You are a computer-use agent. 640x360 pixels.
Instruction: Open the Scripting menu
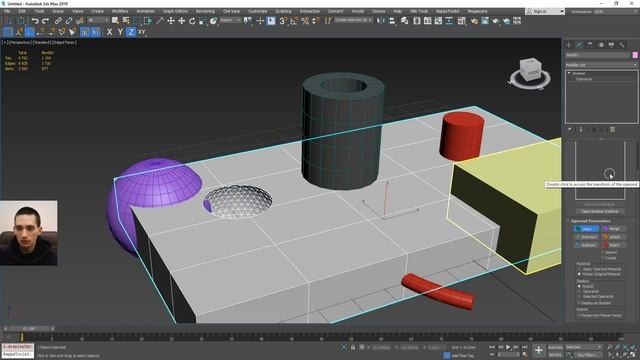click(x=283, y=11)
